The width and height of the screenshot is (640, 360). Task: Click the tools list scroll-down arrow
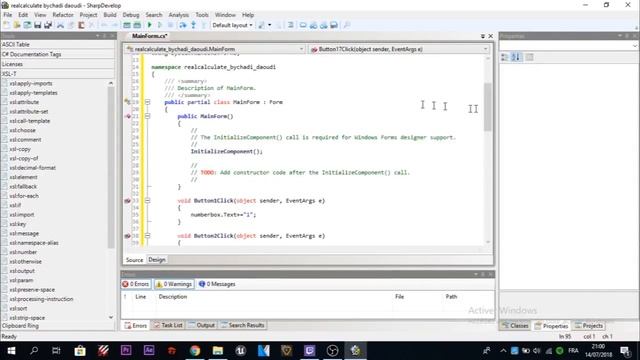tap(111, 318)
